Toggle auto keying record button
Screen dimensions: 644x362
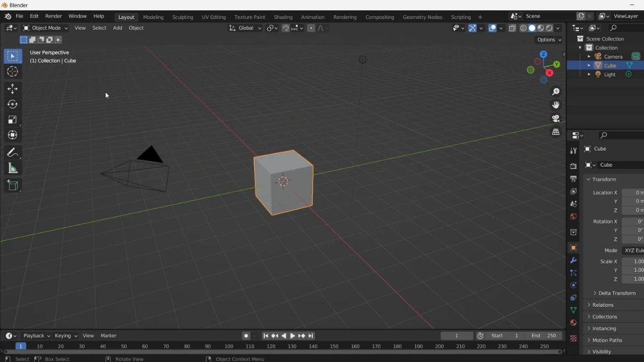coord(246,336)
